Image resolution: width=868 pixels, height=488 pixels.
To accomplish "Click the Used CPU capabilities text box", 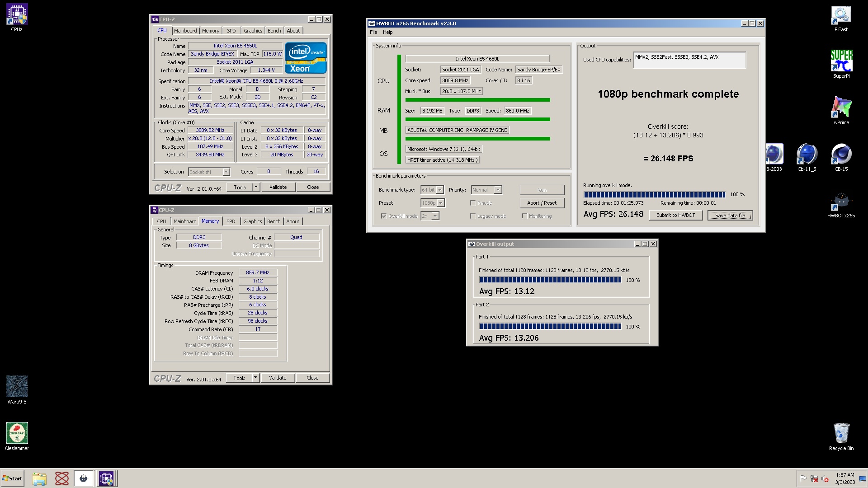I will (689, 60).
